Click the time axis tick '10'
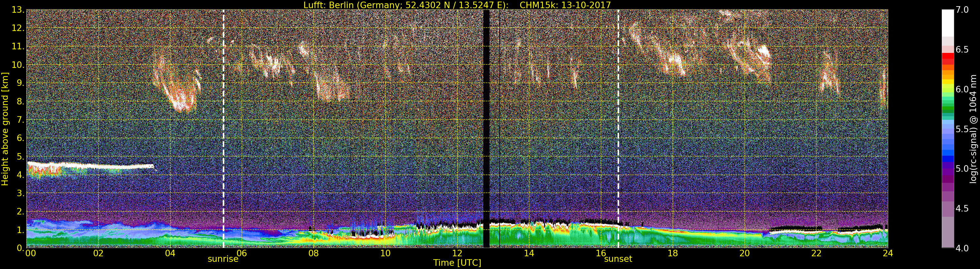Image resolution: width=980 pixels, height=269 pixels. [x=385, y=253]
